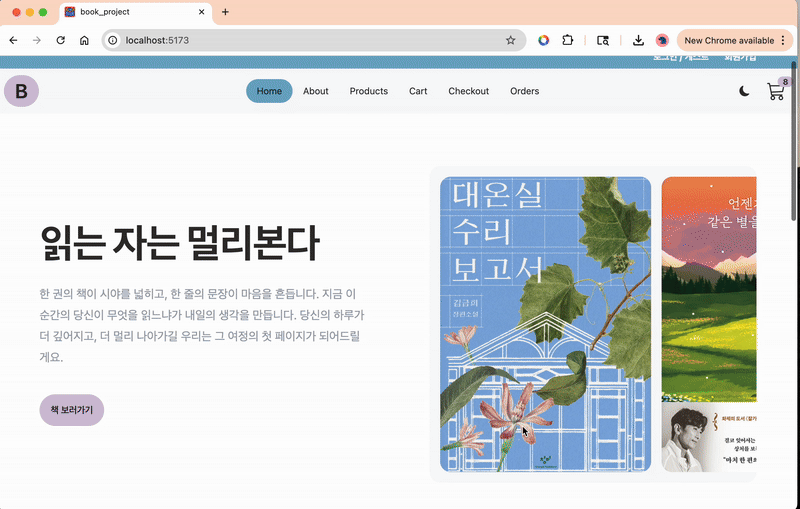The width and height of the screenshot is (800, 509).
Task: Open the Orders page
Action: pyautogui.click(x=524, y=91)
